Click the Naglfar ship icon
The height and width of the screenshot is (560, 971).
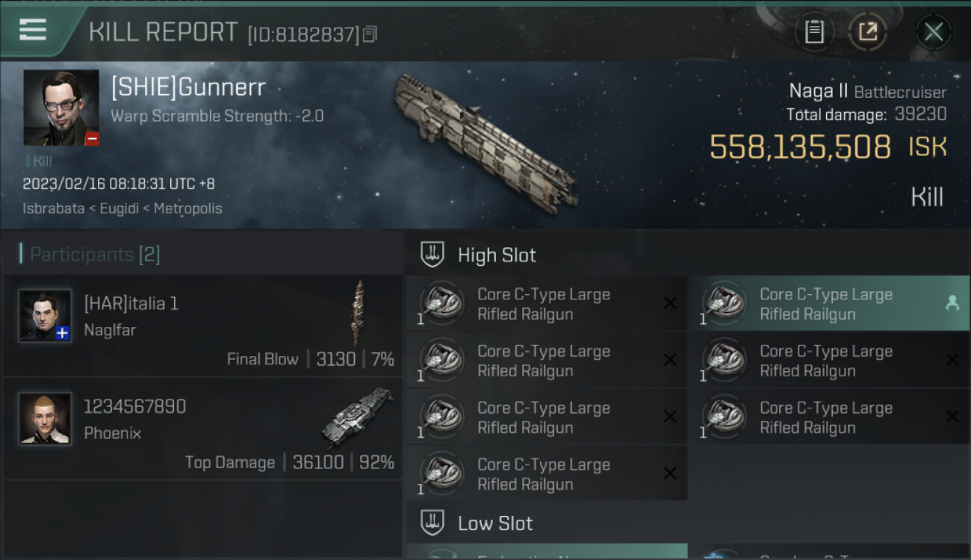pyautogui.click(x=359, y=312)
